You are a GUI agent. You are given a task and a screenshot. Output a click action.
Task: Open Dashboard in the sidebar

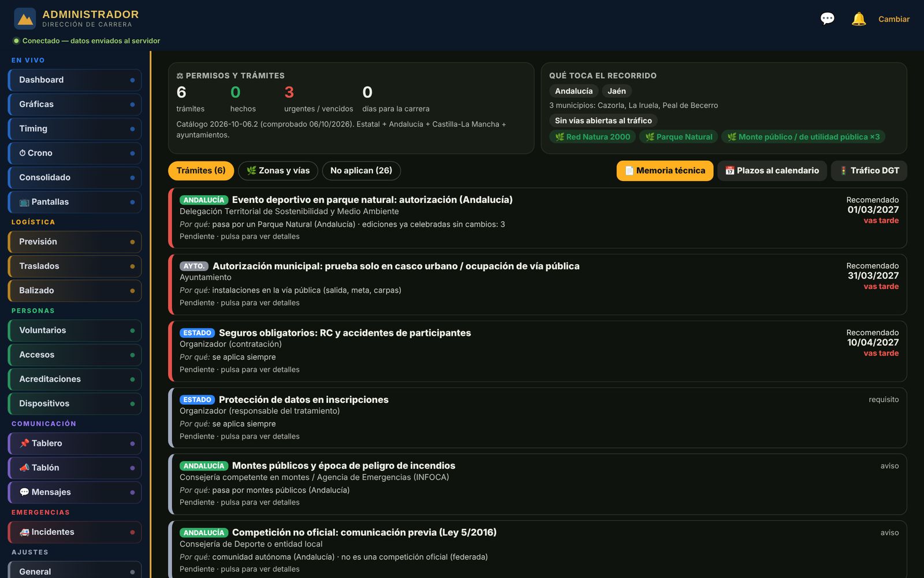[74, 80]
